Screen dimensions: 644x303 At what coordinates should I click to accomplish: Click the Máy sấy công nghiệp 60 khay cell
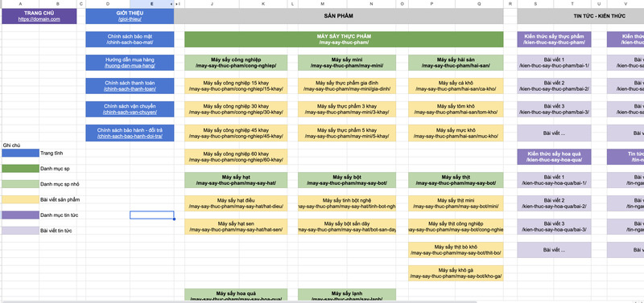[236, 157]
